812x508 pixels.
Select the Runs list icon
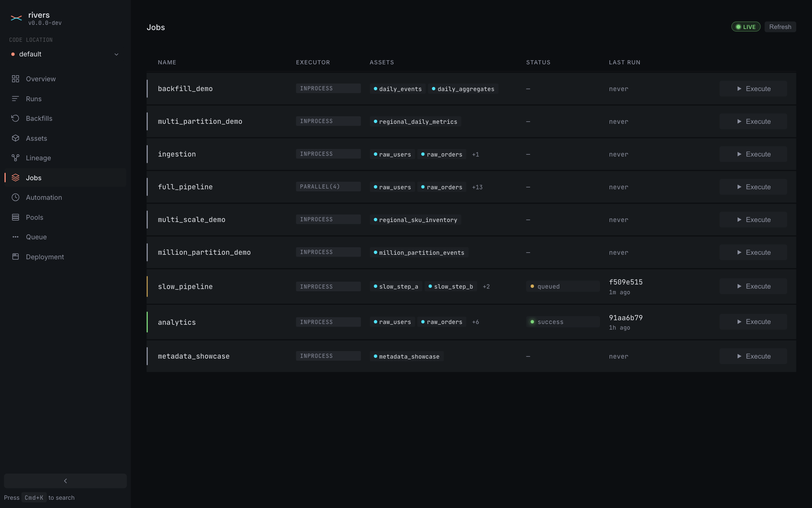15,99
